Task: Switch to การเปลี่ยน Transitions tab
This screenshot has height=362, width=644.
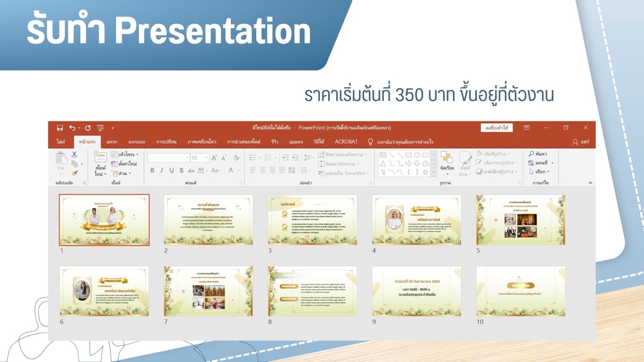Action: pyautogui.click(x=166, y=141)
